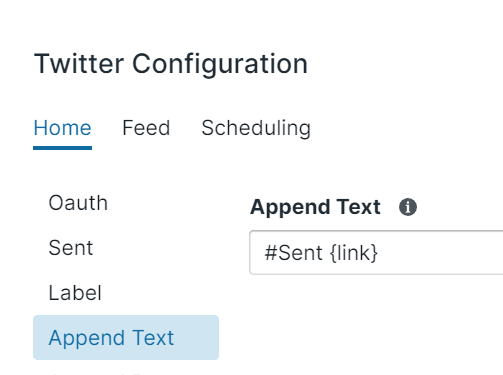This screenshot has width=503, height=375.
Task: Click the info icon beside Append Text
Action: (x=408, y=207)
